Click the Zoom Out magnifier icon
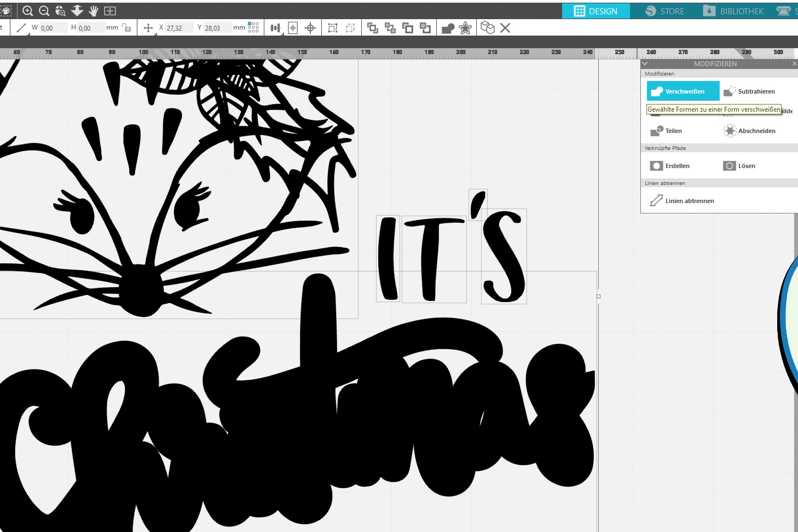The height and width of the screenshot is (532, 798). tap(44, 11)
